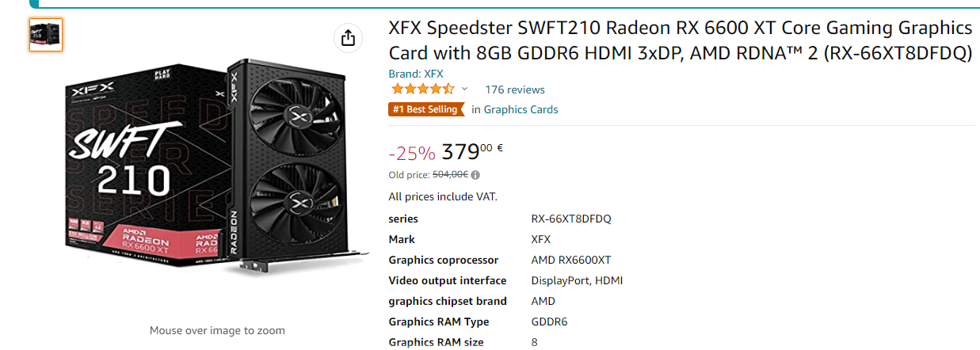Click the 'Mouse over image to zoom' caption
980x350 pixels.
(217, 330)
